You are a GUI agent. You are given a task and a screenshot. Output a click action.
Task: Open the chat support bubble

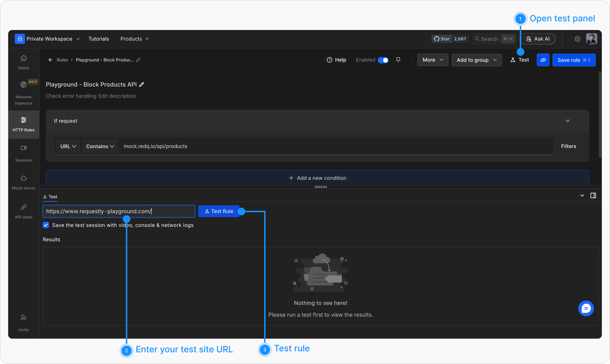click(586, 309)
